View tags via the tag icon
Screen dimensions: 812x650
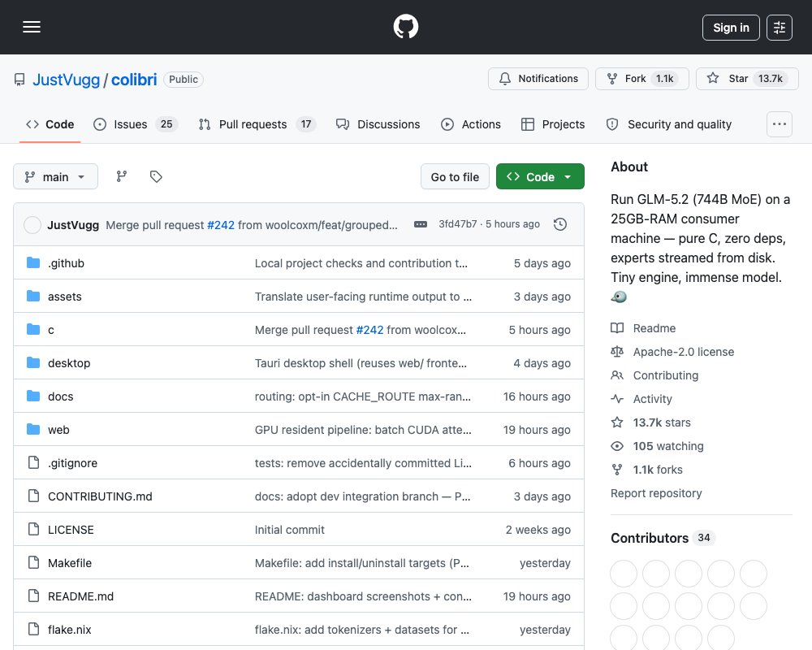click(156, 177)
